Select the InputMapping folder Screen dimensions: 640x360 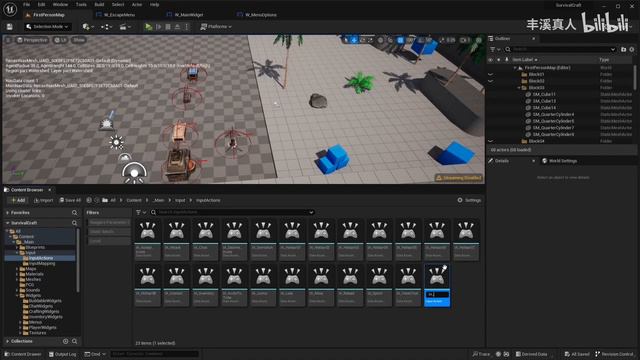pyautogui.click(x=42, y=264)
